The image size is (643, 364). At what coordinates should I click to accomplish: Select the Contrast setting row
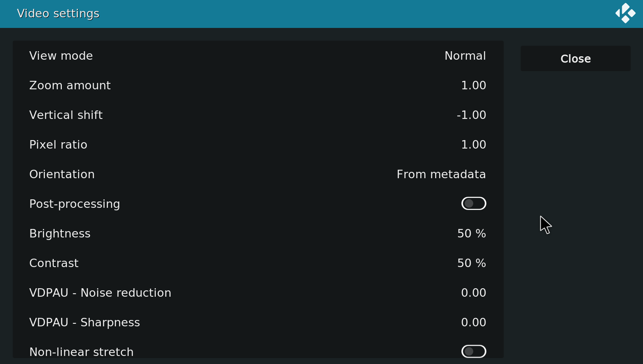coord(258,263)
